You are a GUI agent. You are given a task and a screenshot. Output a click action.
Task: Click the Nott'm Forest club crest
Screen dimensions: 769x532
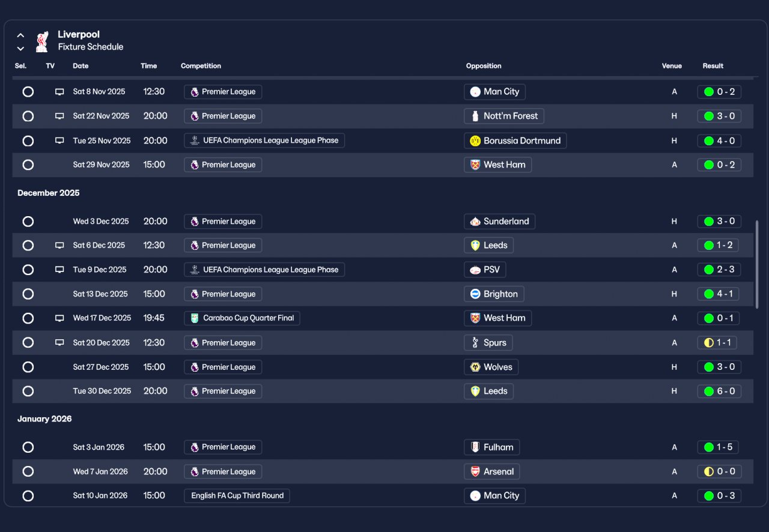(x=475, y=116)
